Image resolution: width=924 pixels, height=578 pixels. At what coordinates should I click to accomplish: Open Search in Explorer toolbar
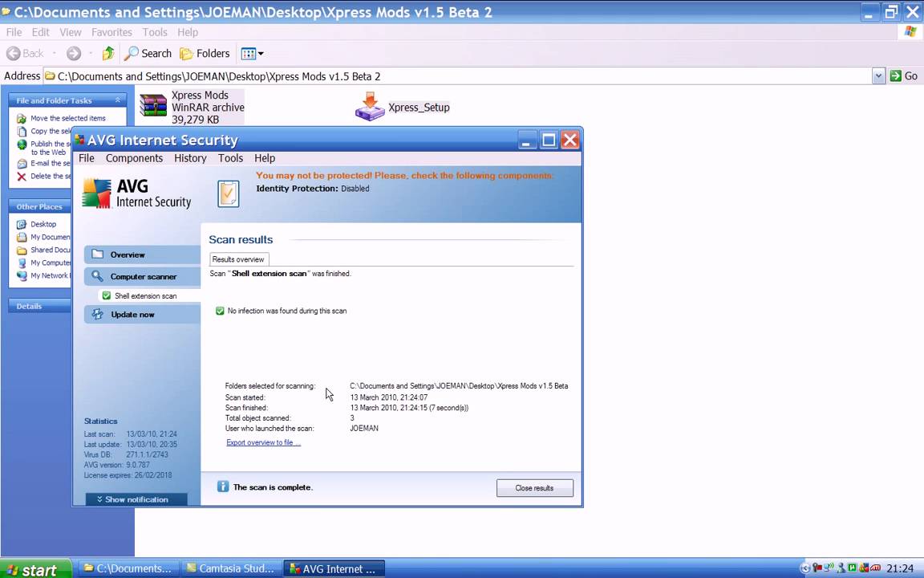[x=148, y=54]
